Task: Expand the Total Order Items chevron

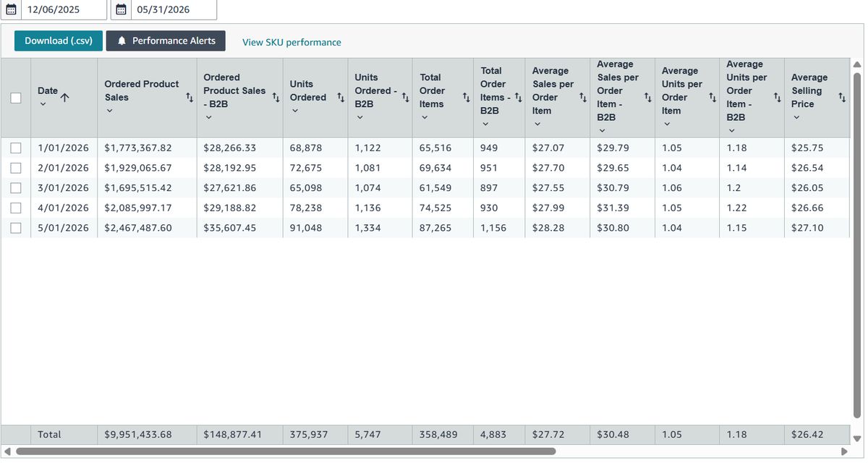Action: tap(425, 117)
